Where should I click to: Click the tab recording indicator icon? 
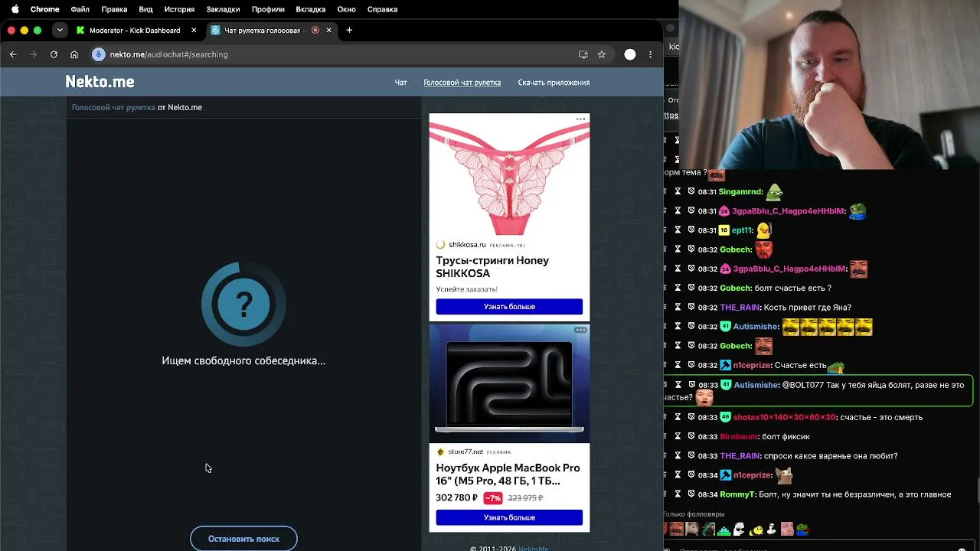point(315,31)
